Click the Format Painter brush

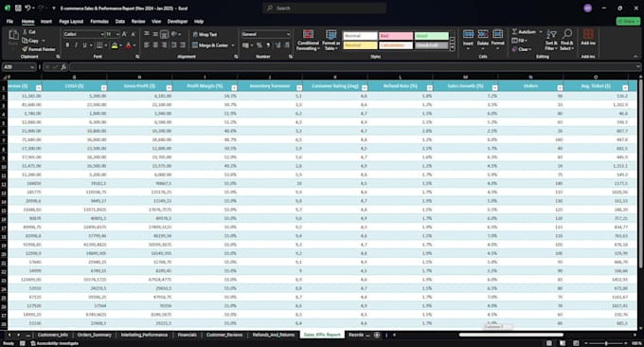[25, 49]
